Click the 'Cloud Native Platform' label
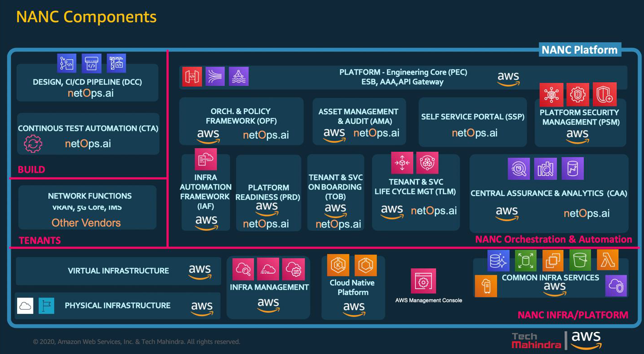This screenshot has width=644, height=354. [x=353, y=288]
